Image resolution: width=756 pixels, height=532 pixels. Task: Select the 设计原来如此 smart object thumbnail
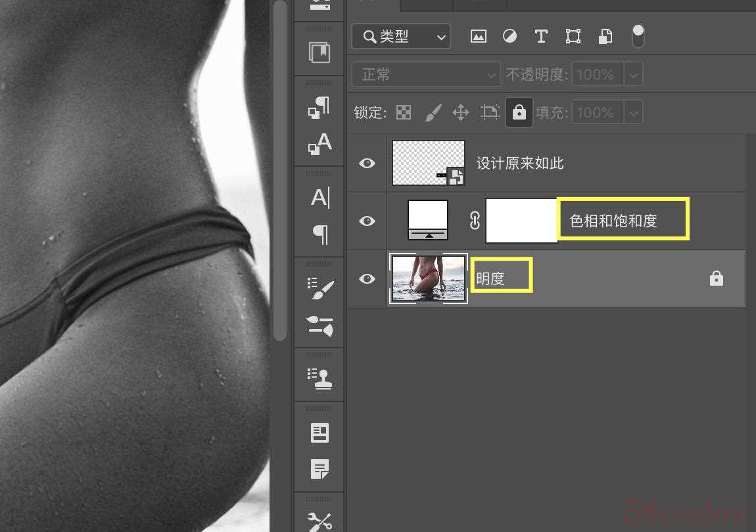(x=429, y=163)
